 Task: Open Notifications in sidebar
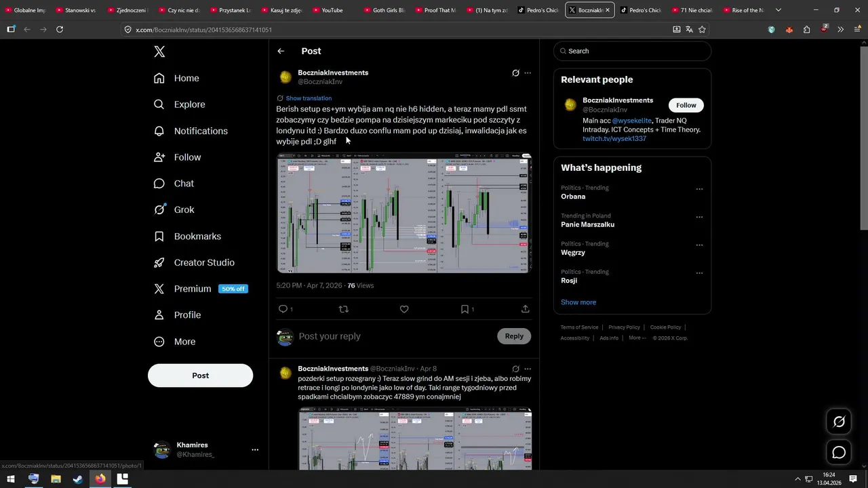pos(191,131)
